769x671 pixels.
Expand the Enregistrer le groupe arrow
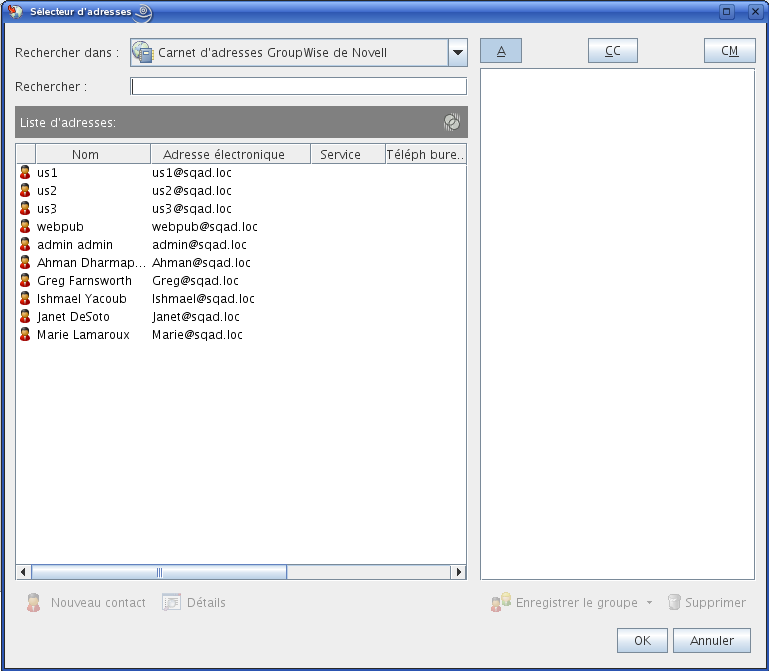pyautogui.click(x=649, y=602)
